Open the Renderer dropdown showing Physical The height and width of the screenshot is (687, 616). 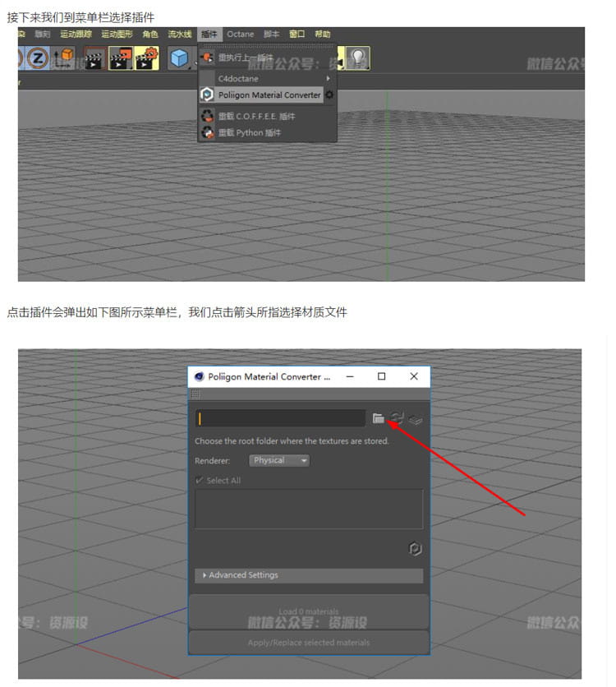(280, 461)
